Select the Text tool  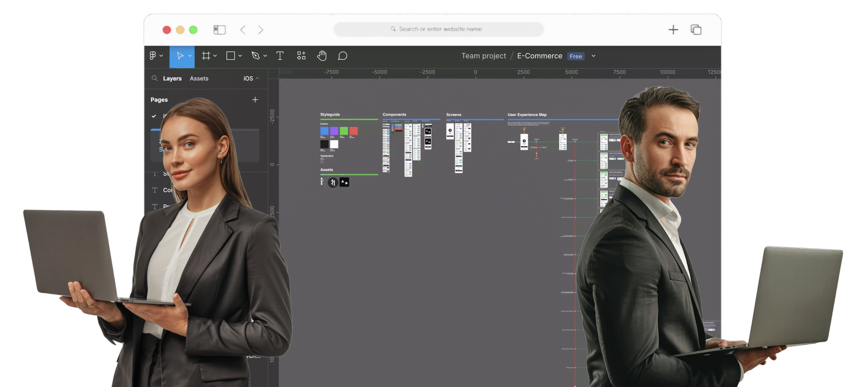coord(280,56)
